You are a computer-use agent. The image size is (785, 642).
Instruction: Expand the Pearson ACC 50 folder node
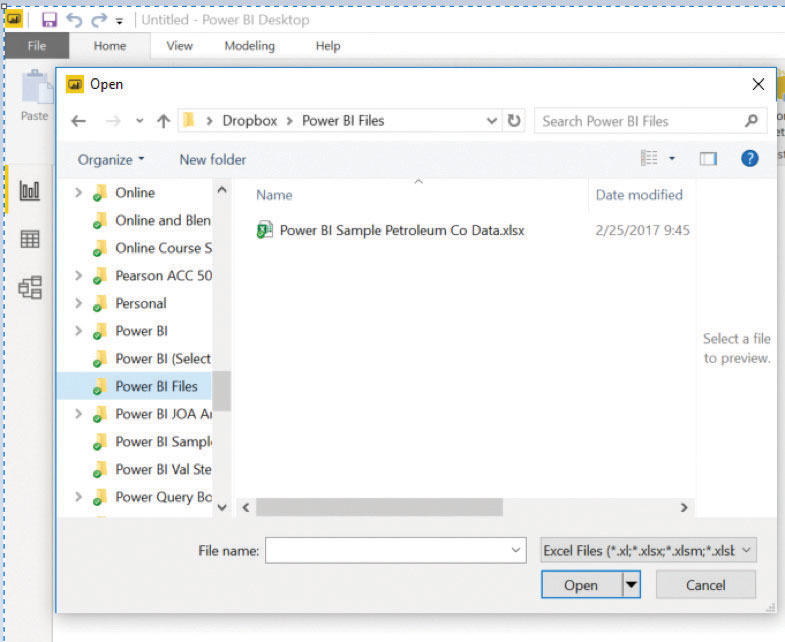(78, 275)
